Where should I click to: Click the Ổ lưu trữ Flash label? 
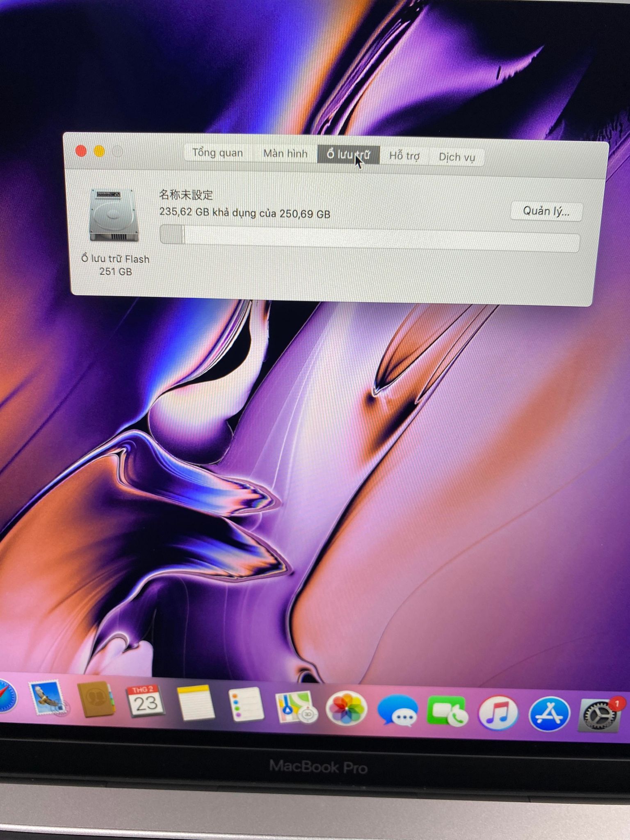coord(115,259)
